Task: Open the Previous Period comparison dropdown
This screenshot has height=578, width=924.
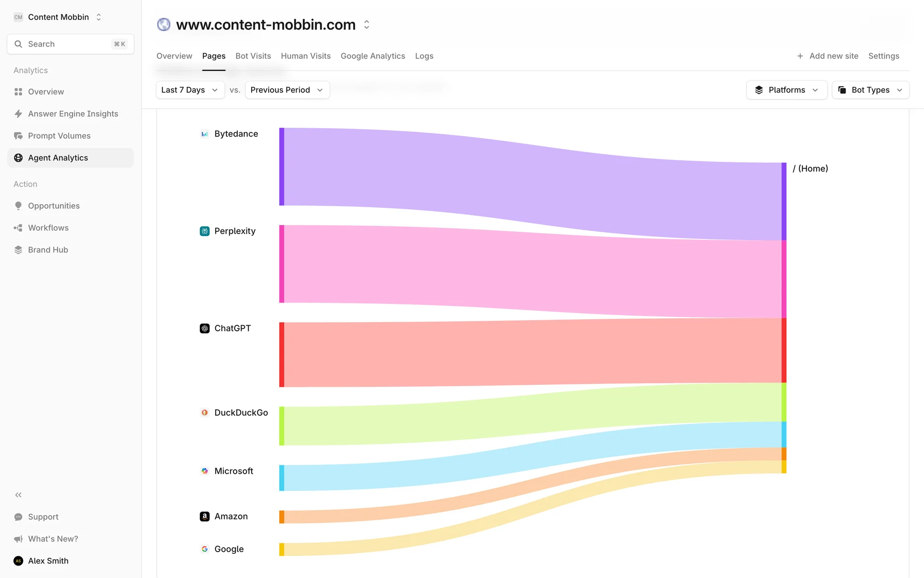Action: [287, 90]
